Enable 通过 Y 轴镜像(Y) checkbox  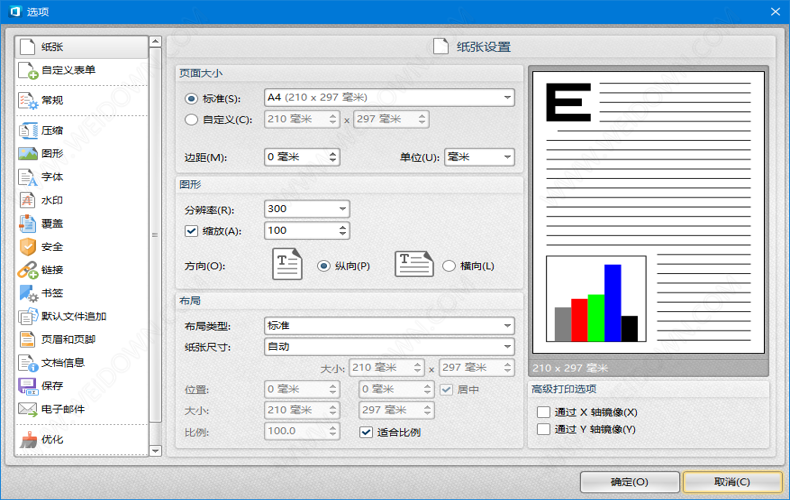pyautogui.click(x=543, y=429)
